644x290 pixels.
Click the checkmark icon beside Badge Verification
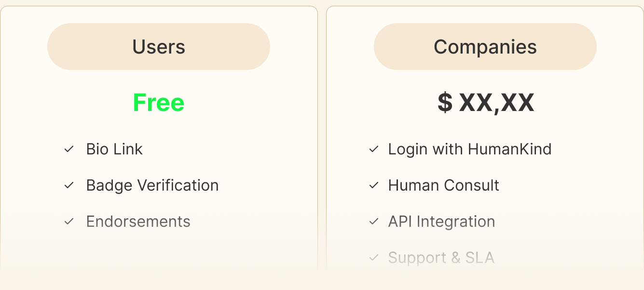tap(69, 185)
